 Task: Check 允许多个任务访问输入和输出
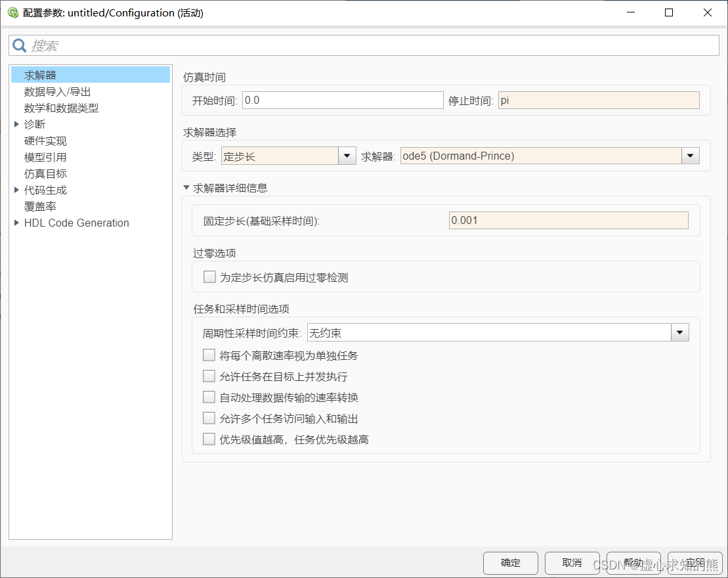coord(209,418)
